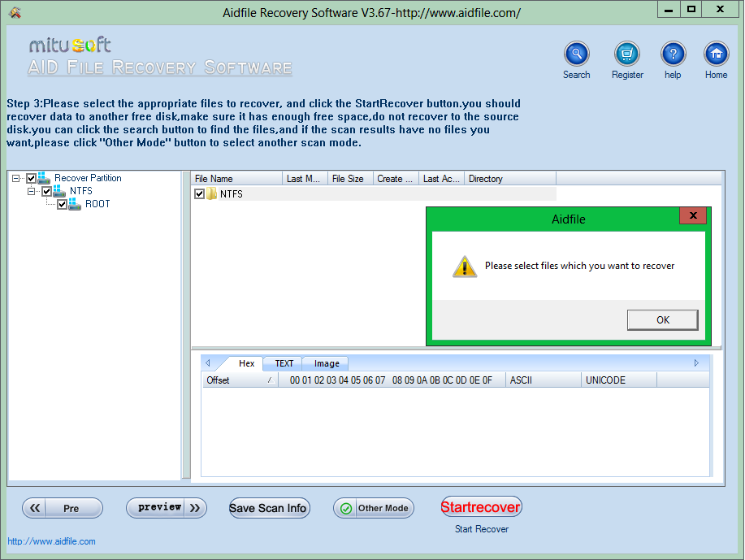Image resolution: width=745 pixels, height=560 pixels.
Task: Click the double left arrow on Pre button
Action: (35, 508)
